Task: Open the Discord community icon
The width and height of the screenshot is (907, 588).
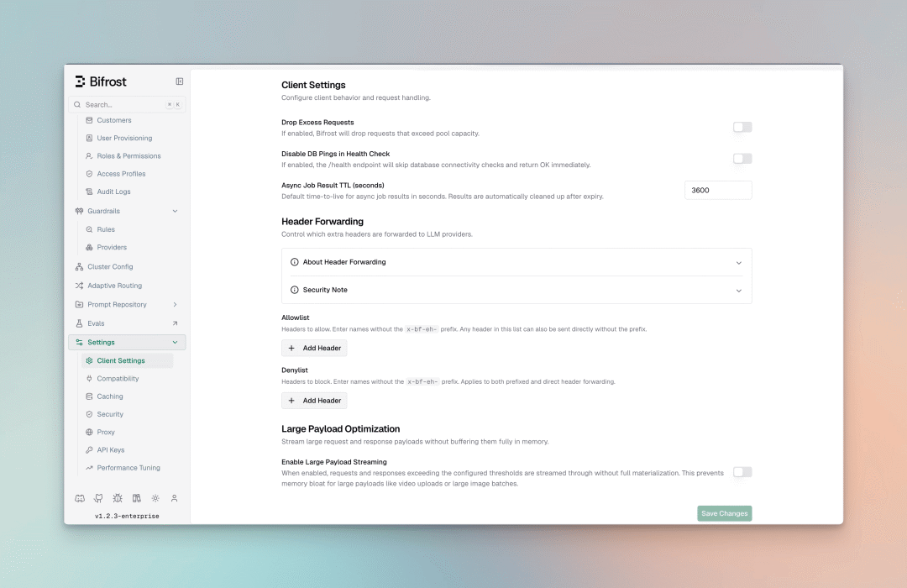Action: tap(80, 498)
